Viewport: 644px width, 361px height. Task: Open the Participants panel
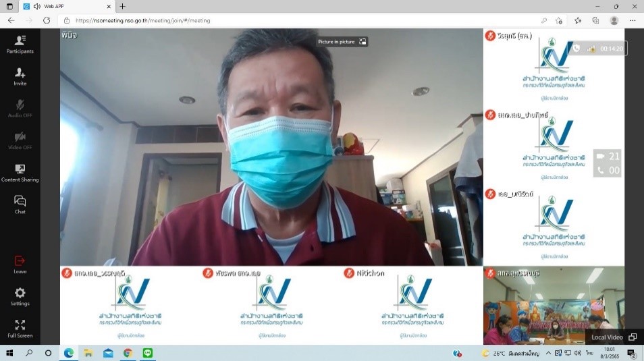[20, 44]
